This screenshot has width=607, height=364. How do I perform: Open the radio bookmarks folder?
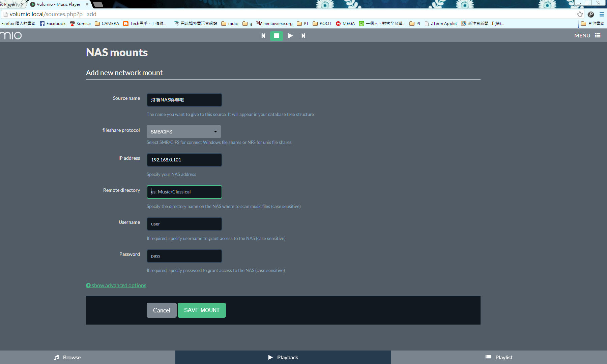[230, 24]
